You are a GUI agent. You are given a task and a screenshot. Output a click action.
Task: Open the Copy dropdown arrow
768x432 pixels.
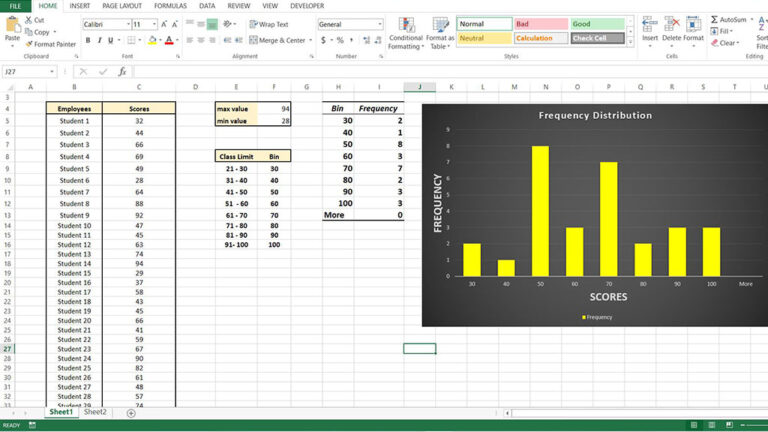tap(54, 32)
